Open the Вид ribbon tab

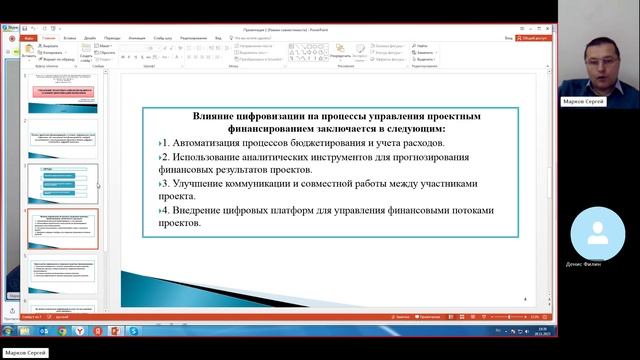pyautogui.click(x=218, y=38)
